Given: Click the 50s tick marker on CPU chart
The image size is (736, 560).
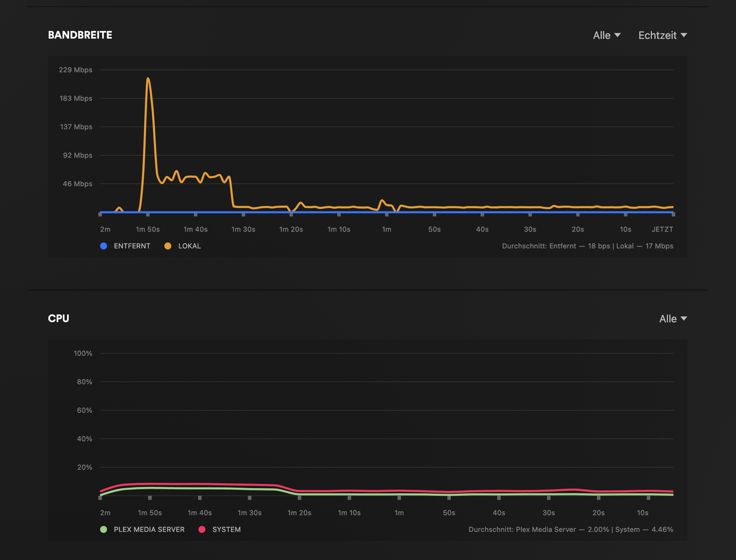Looking at the screenshot, I should 449,498.
